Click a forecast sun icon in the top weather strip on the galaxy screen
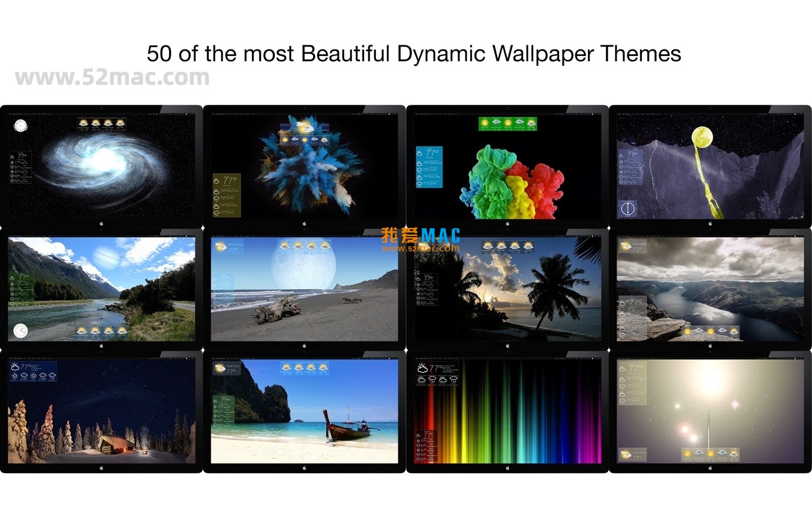The height and width of the screenshot is (508, 812). click(x=84, y=122)
